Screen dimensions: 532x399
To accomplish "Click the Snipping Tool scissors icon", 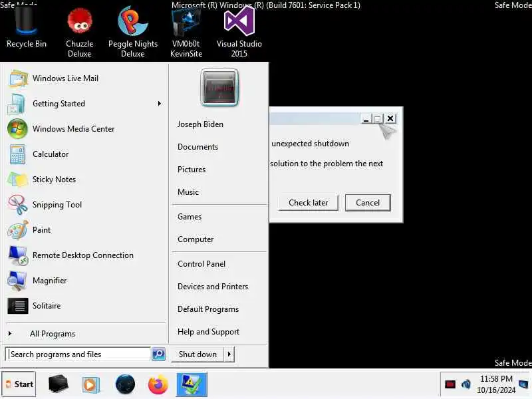I will coord(17,205).
